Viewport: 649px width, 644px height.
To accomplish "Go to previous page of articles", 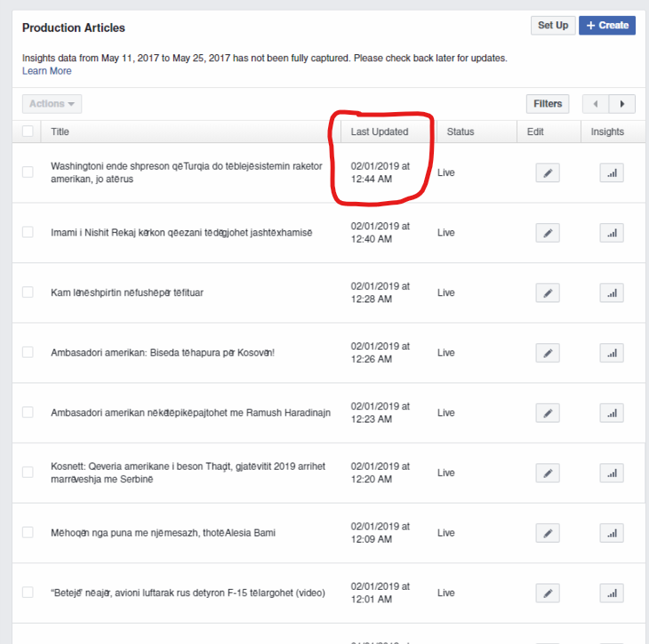I will (595, 104).
